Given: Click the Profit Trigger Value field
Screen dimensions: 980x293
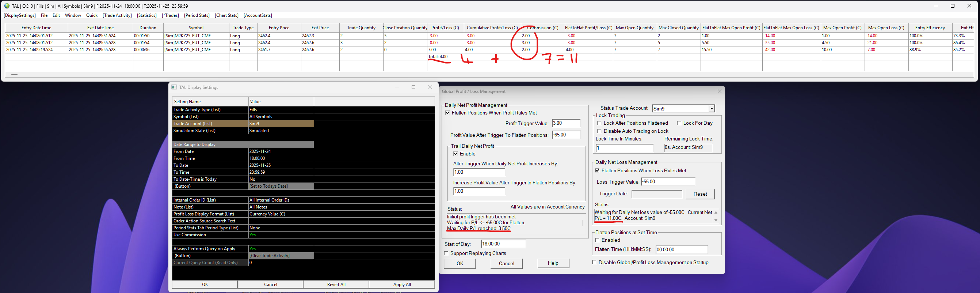Looking at the screenshot, I should (x=566, y=123).
